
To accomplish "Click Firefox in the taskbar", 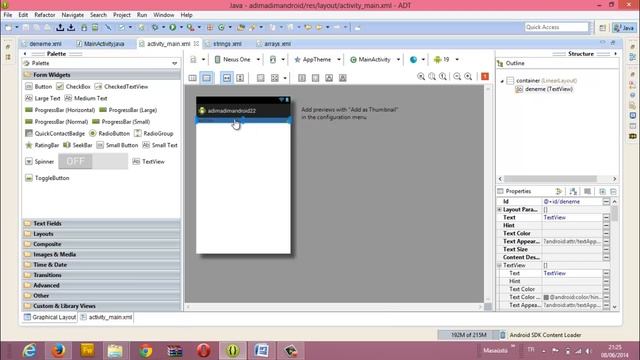I will pyautogui.click(x=58, y=350).
